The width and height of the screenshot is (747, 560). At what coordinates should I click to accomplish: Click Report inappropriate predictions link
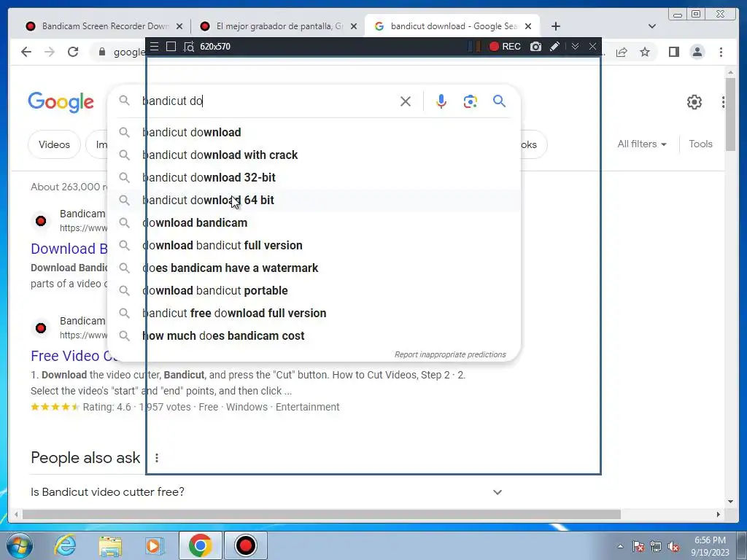[x=449, y=354]
